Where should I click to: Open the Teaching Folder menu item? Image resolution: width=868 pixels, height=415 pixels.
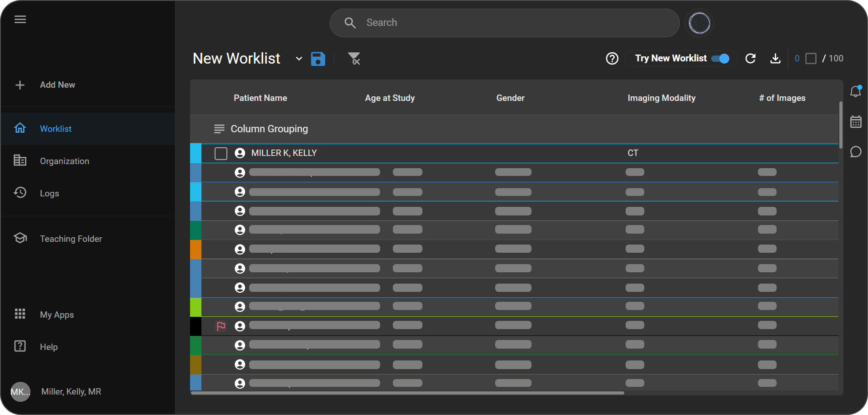70,239
